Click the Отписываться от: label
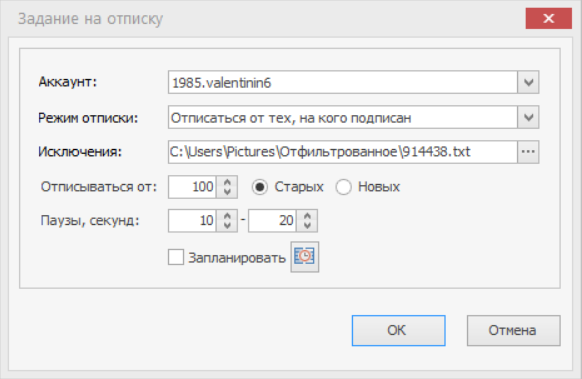 pos(99,187)
